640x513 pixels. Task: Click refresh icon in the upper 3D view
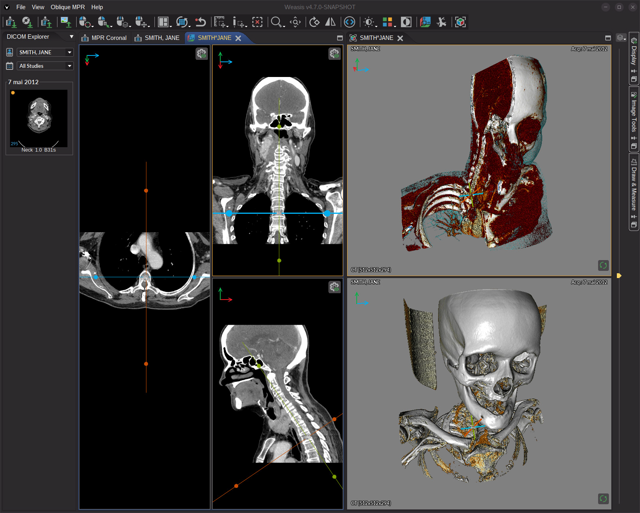click(603, 265)
